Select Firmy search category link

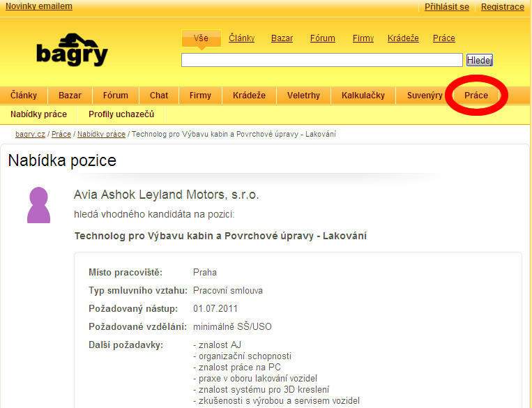point(363,38)
